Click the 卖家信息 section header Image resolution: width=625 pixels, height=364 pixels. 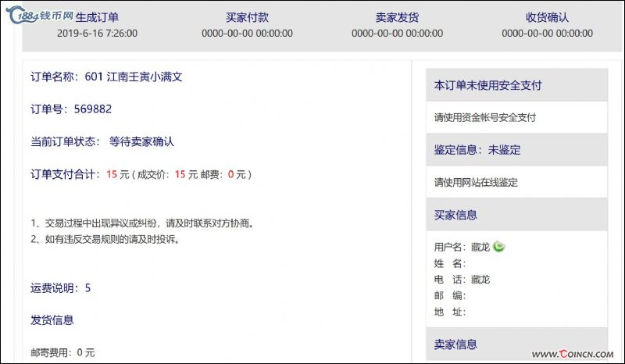455,344
